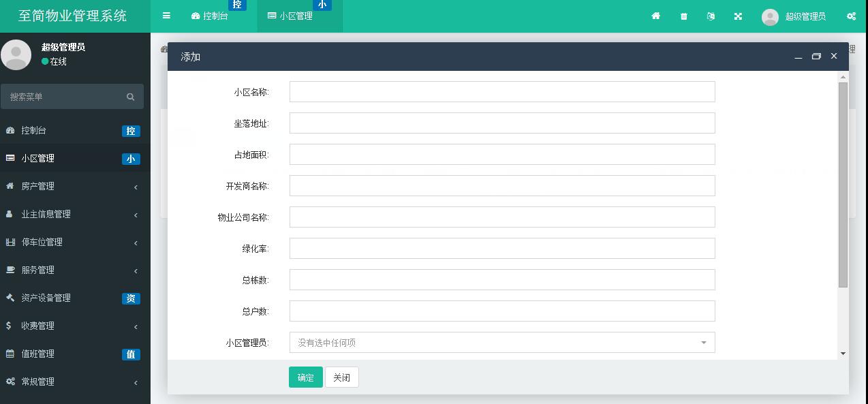
Task: Click the trash/clear cache icon in header
Action: tap(683, 16)
